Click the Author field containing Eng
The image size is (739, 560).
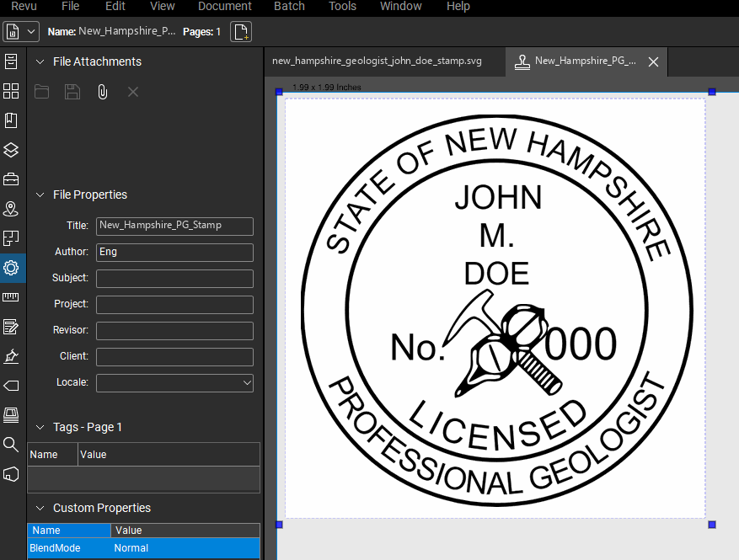click(x=175, y=253)
